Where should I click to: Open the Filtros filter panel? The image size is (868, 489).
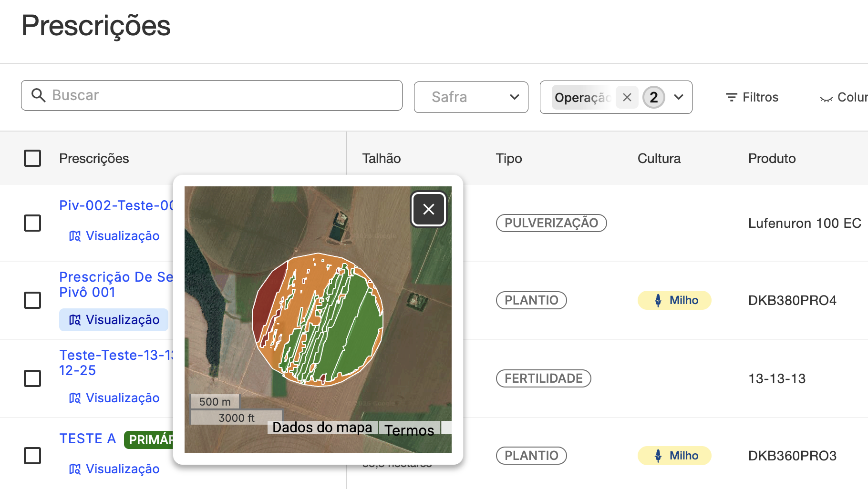(752, 97)
